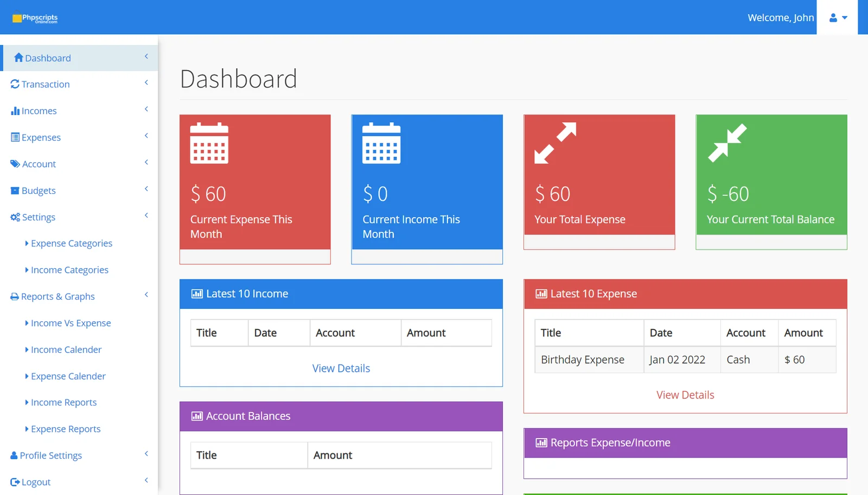Viewport: 868px width, 495px height.
Task: Click the Reports & Graphs printer icon
Action: click(x=15, y=296)
